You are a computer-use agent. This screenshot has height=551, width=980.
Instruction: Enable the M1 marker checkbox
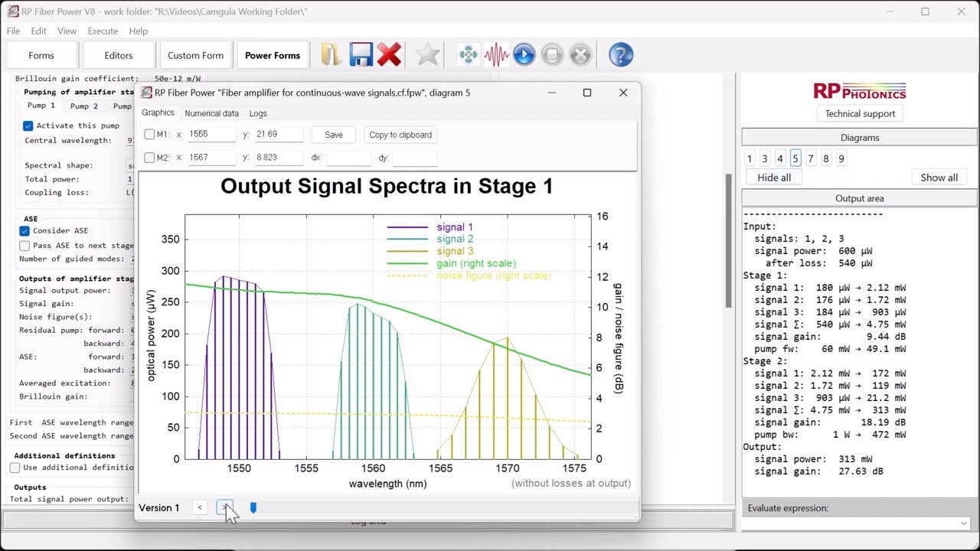[x=150, y=135]
